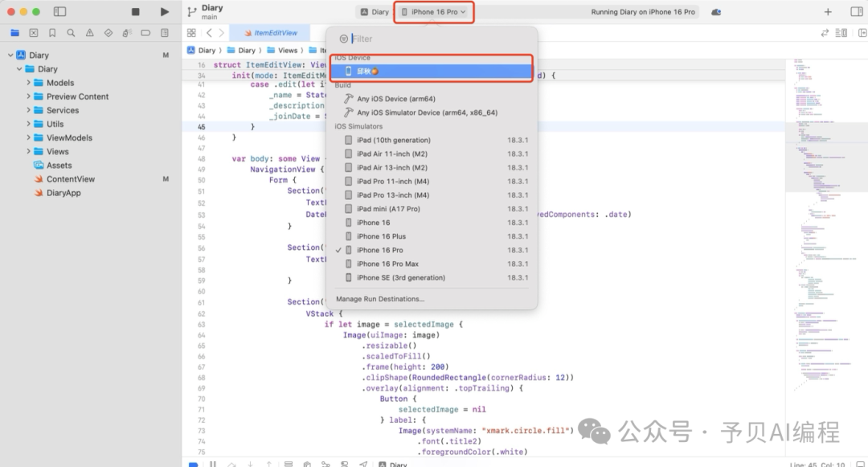Open the Report navigator icon

(x=165, y=33)
